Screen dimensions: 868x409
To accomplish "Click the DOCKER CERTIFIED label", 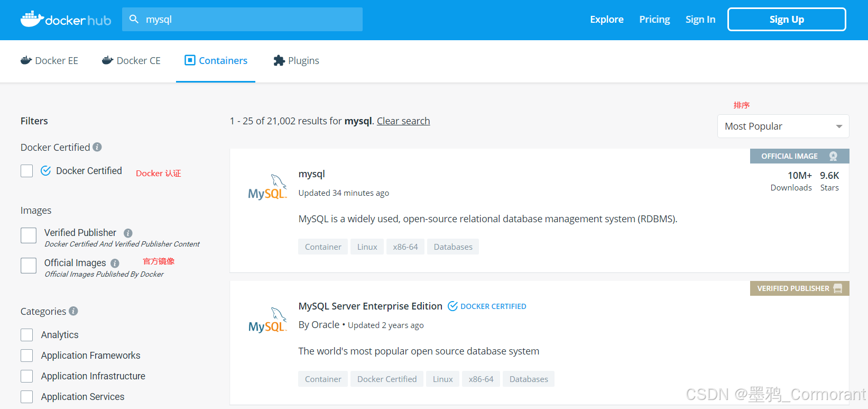I will pos(493,306).
